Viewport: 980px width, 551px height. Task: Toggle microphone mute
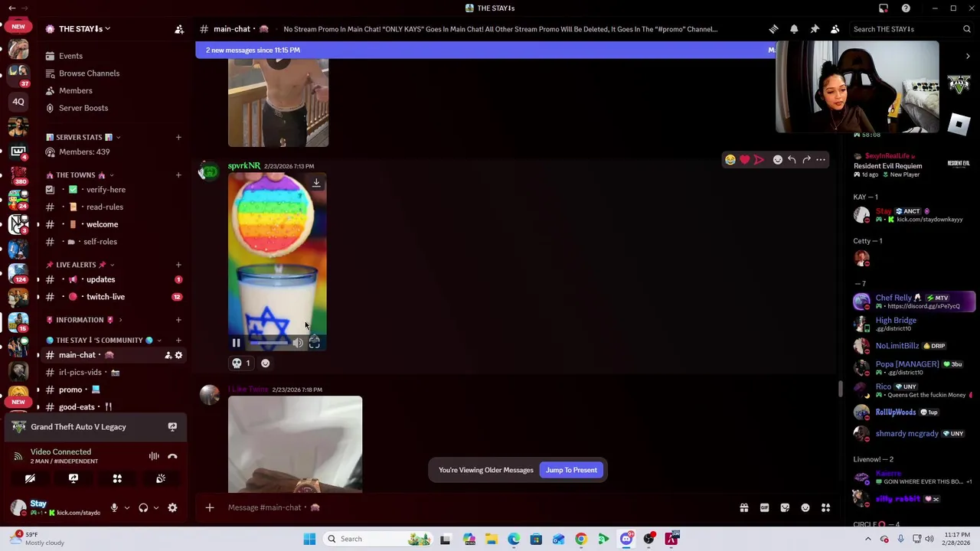[114, 507]
